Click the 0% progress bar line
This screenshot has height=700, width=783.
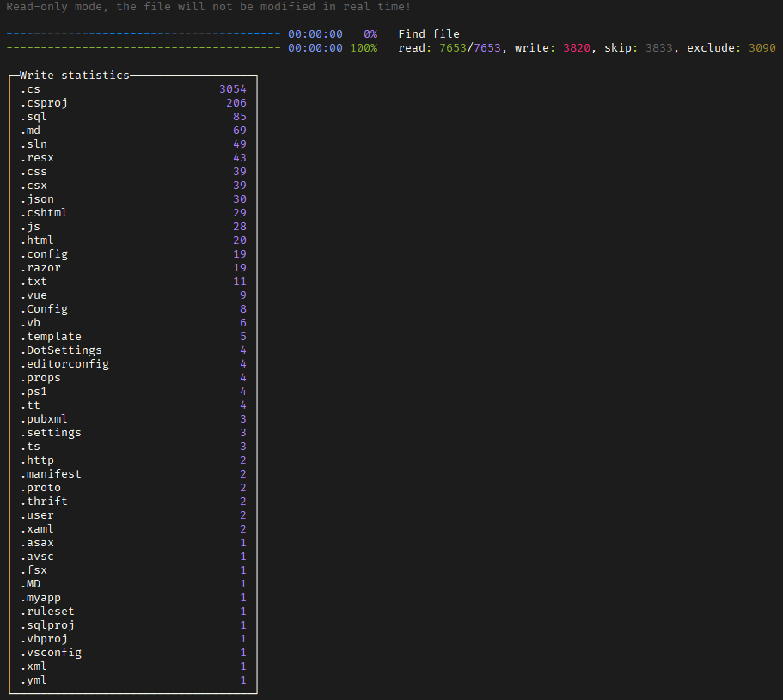tap(143, 34)
